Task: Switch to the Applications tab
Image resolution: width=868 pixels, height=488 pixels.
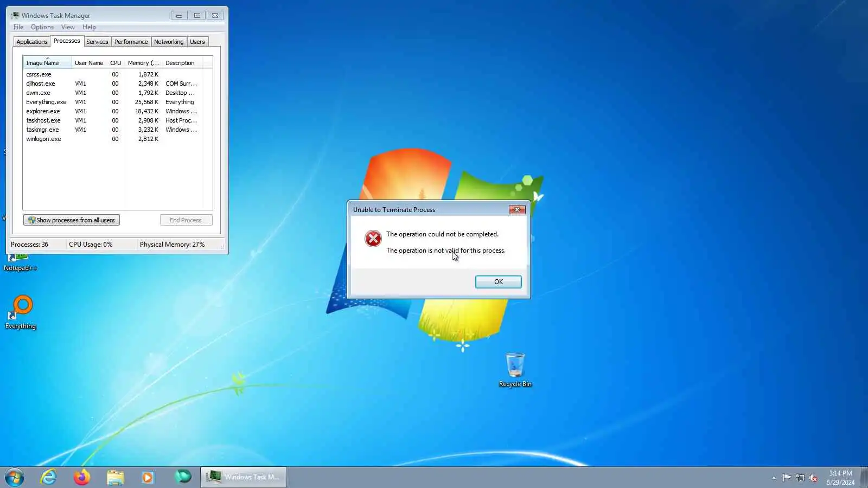Action: (31, 42)
